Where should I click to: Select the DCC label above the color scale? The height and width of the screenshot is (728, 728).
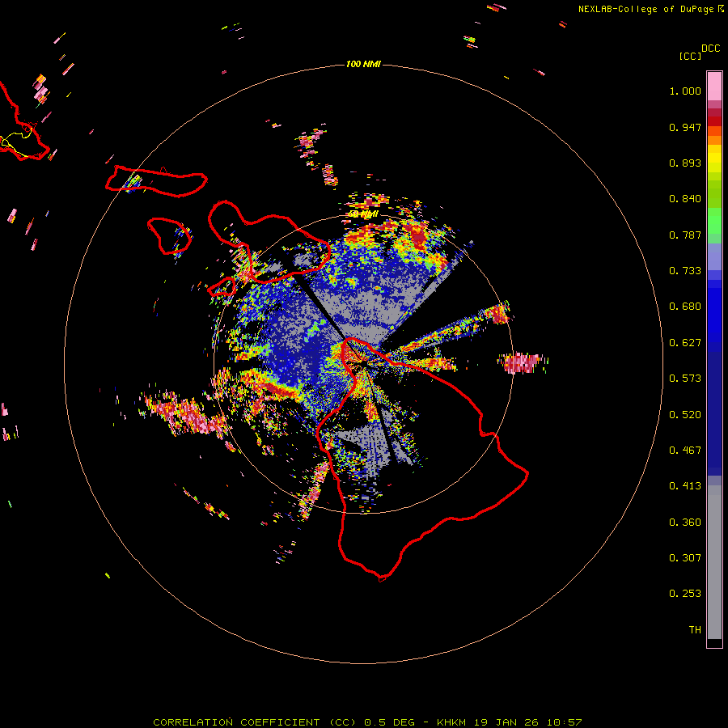711,49
